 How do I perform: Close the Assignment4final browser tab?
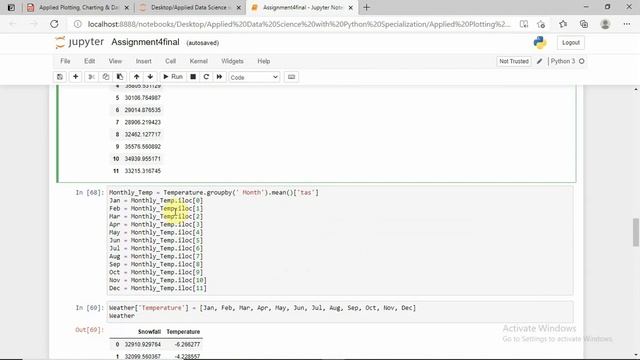(x=351, y=7)
